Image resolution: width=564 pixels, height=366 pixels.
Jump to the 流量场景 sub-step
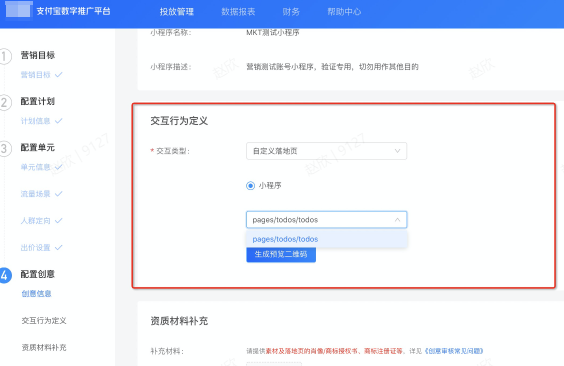(36, 194)
